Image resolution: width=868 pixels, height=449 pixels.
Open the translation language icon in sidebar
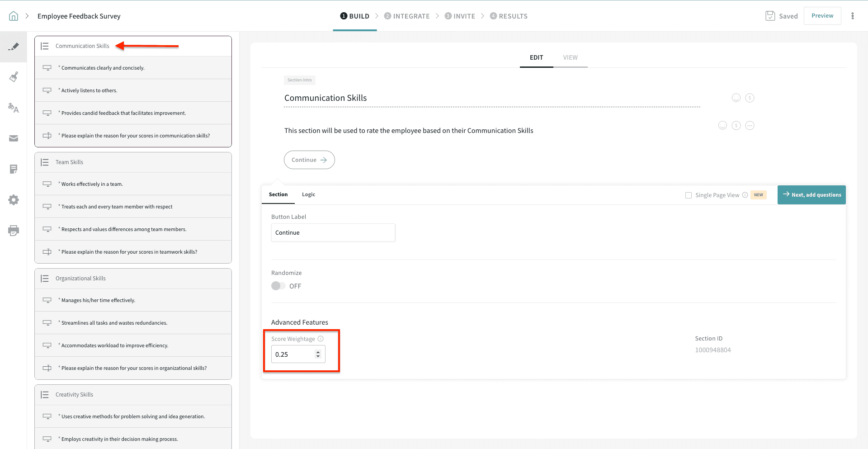click(x=14, y=108)
